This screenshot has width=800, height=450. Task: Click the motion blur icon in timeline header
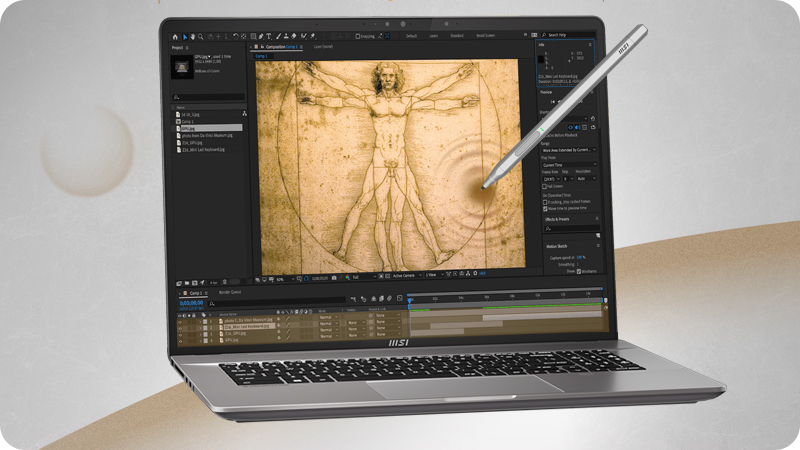tap(389, 298)
